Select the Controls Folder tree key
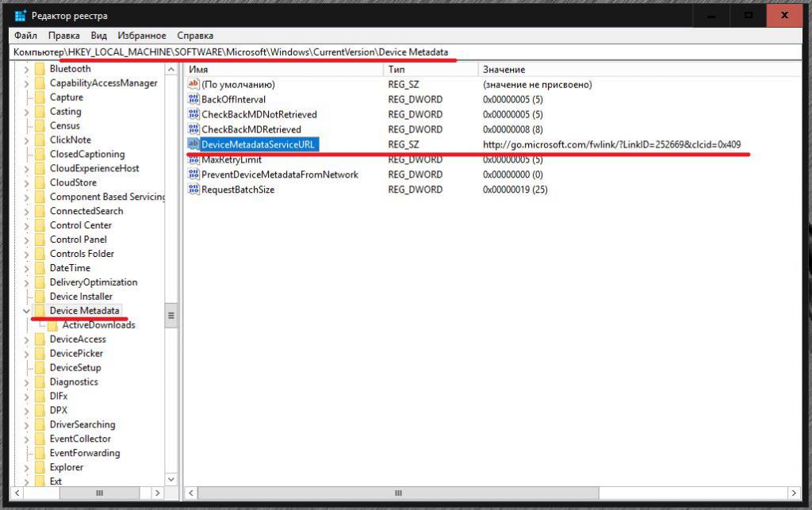This screenshot has width=812, height=510. tap(82, 254)
